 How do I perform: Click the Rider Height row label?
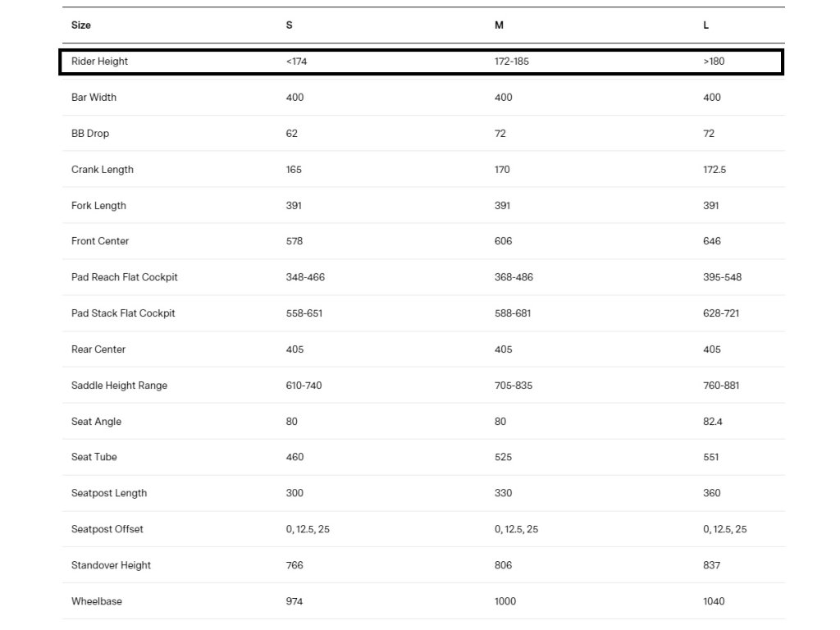(100, 62)
